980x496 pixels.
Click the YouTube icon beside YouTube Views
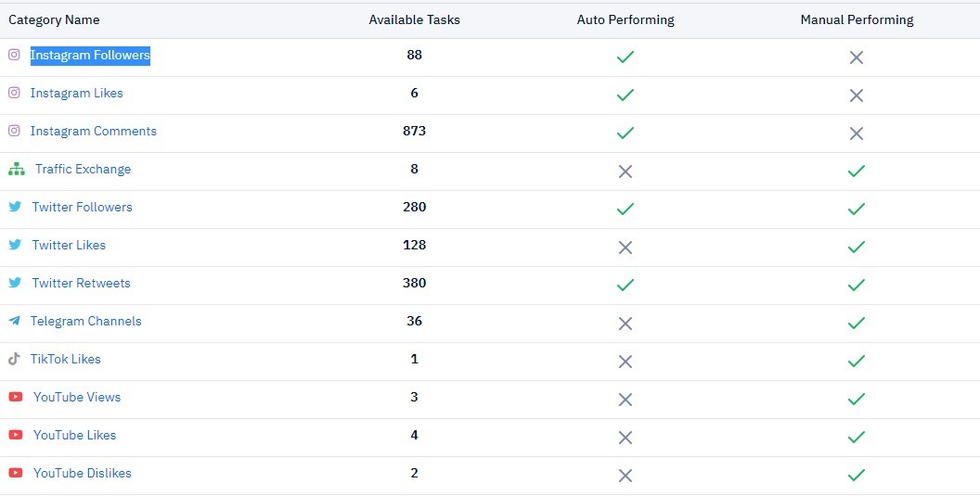coord(16,397)
